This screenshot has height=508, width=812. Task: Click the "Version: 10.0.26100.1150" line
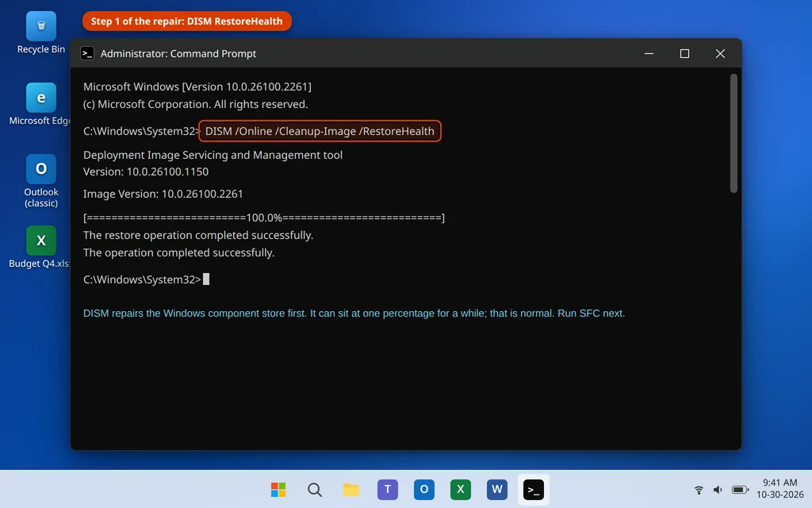[146, 171]
